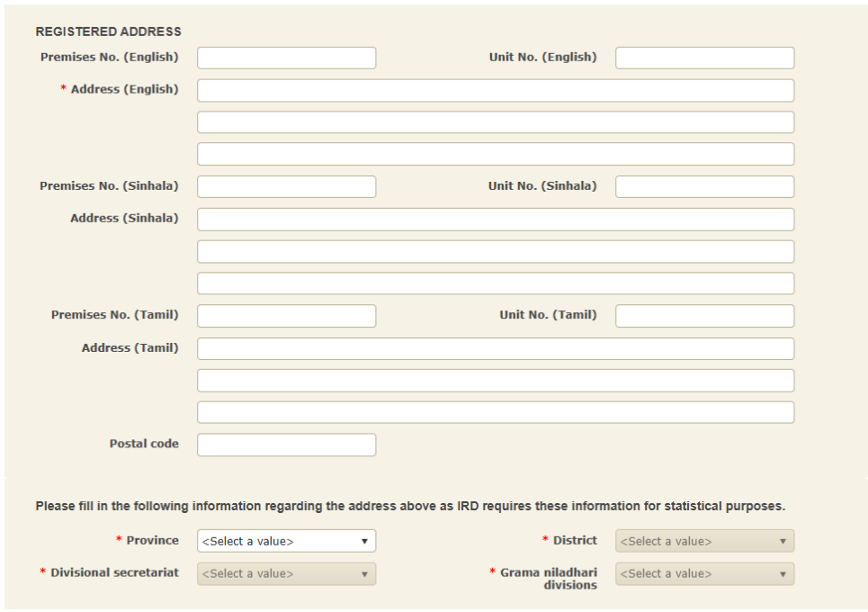Click the first Address (Tamil) line field

coord(495,348)
